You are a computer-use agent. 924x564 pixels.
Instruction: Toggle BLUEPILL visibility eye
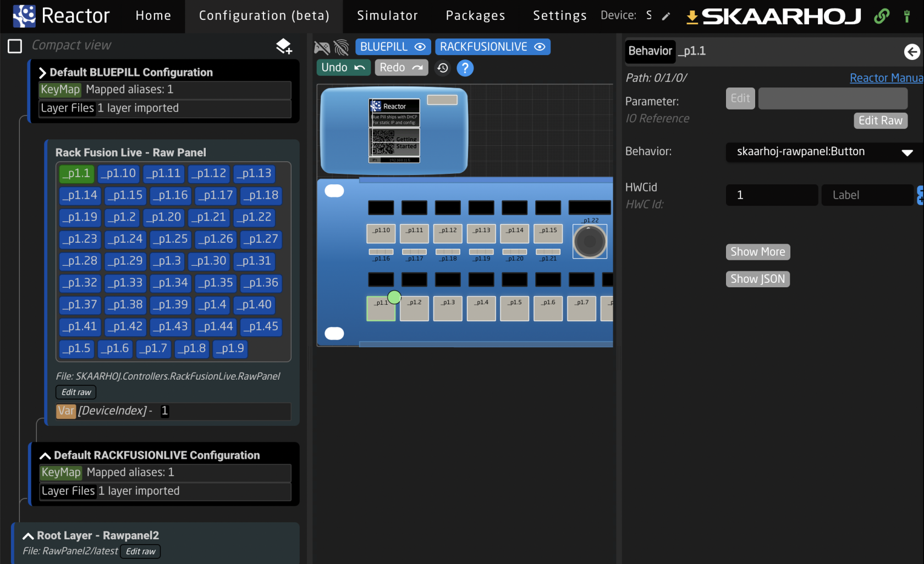point(420,47)
